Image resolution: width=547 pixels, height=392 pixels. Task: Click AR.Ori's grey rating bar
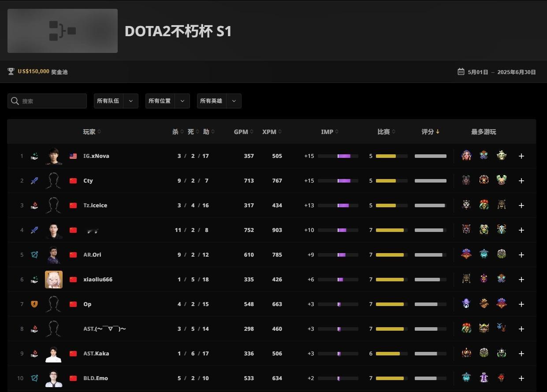click(x=431, y=255)
